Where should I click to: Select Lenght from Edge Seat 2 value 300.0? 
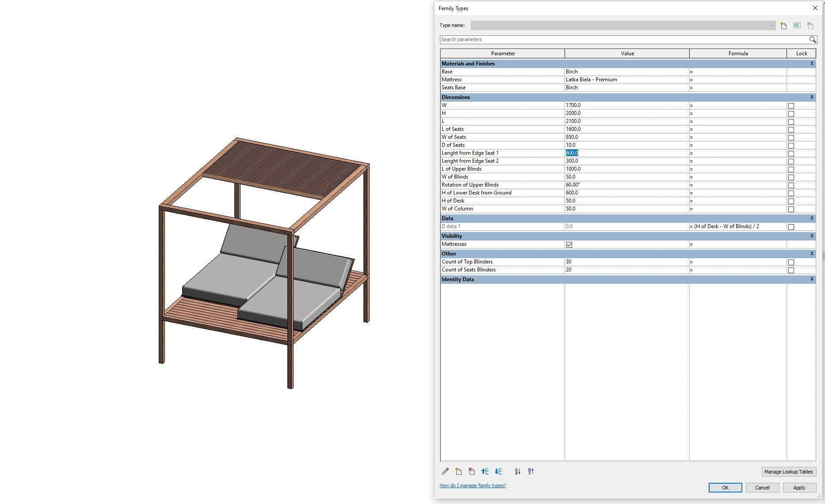coord(627,161)
